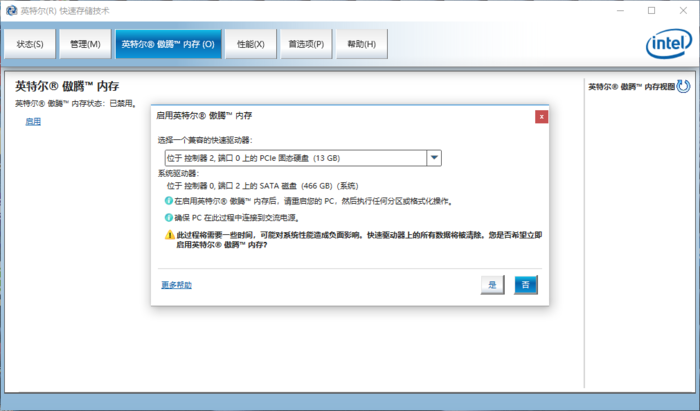Decline with the 否 button
Screen dimensions: 700x411
[525, 285]
